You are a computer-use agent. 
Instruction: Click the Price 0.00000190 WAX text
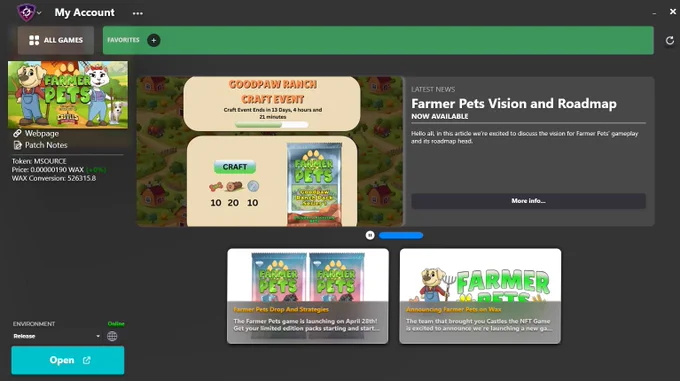tap(48, 170)
